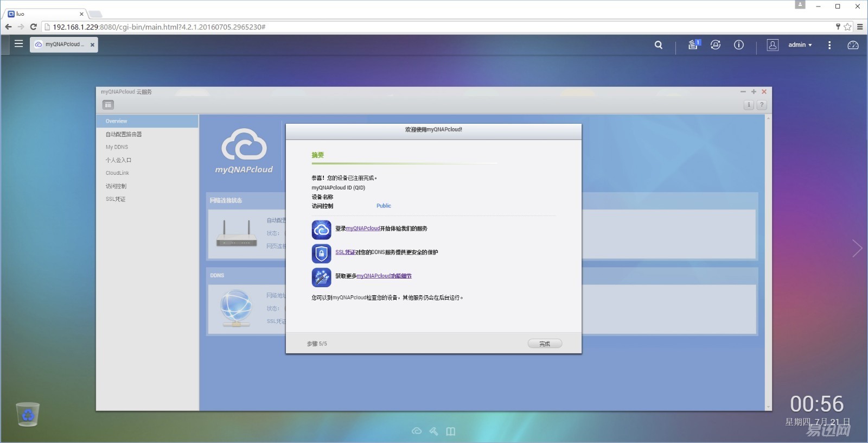Open the SSL凭证 link in wizard
Viewport: 868px width, 443px height.
coord(344,252)
